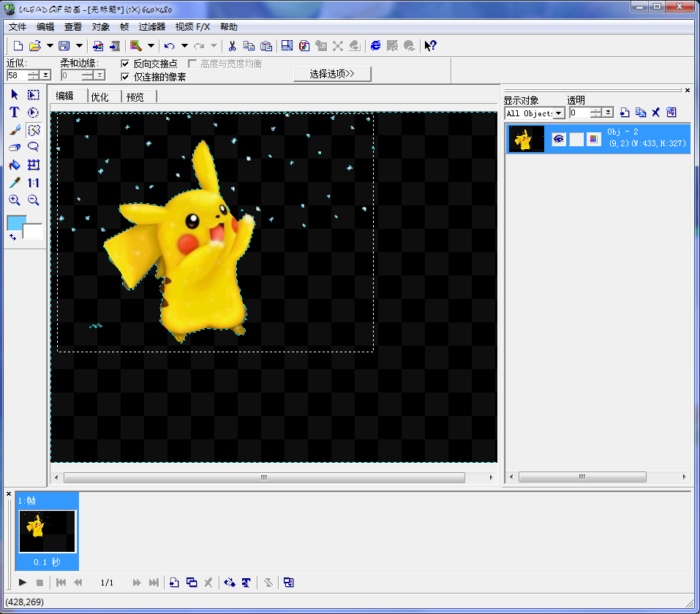700x614 pixels.
Task: Preview in Internet Explorer browser
Action: click(x=376, y=45)
